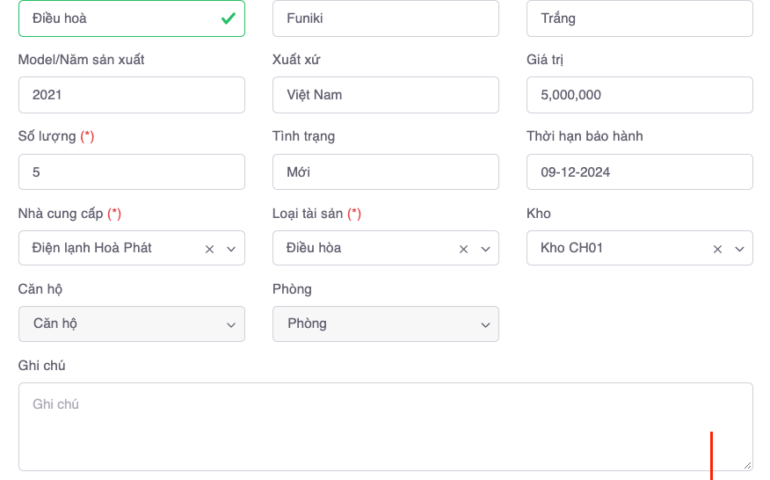Focus the Số lượng quantity field

click(x=131, y=172)
